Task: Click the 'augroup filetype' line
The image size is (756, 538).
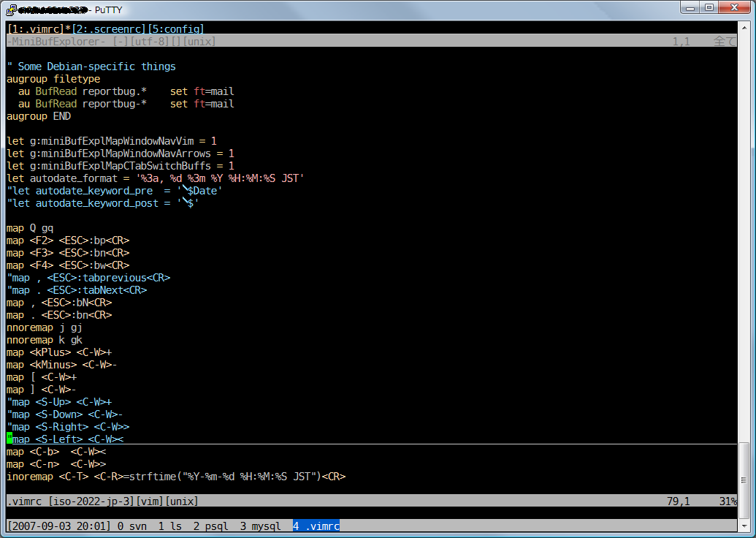Action: click(x=53, y=79)
